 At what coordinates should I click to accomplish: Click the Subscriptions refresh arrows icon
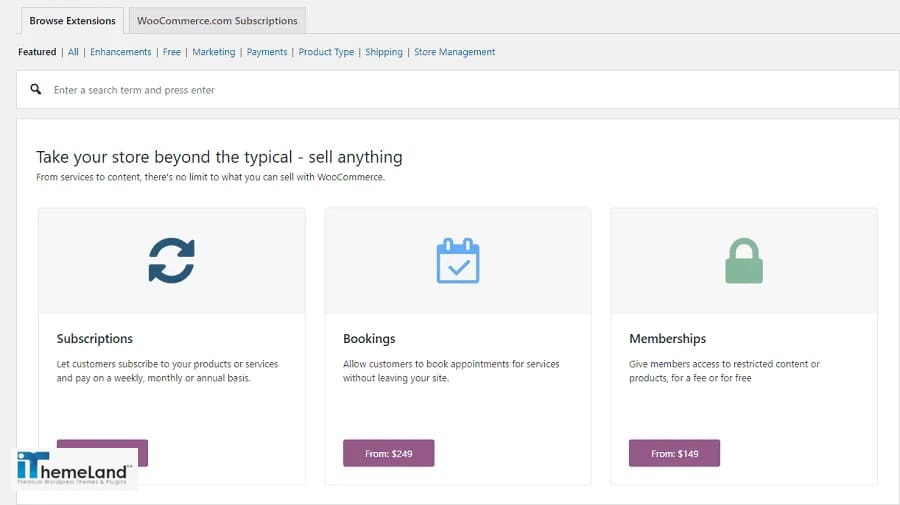[172, 261]
